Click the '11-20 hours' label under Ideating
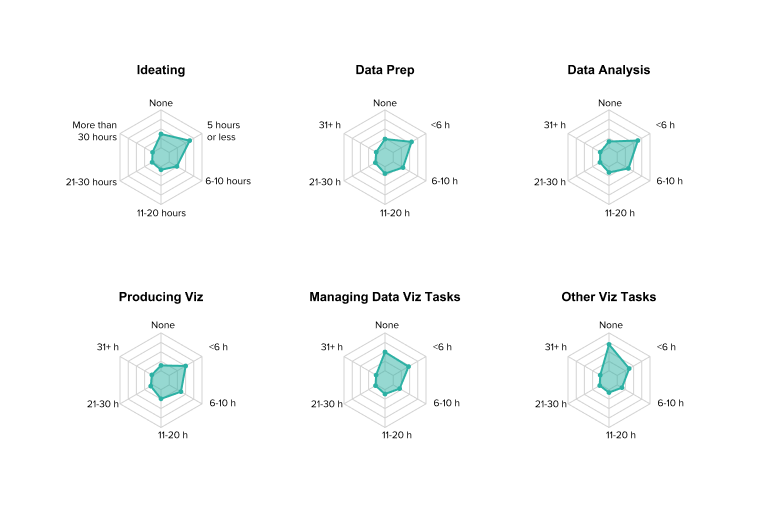 point(161,213)
